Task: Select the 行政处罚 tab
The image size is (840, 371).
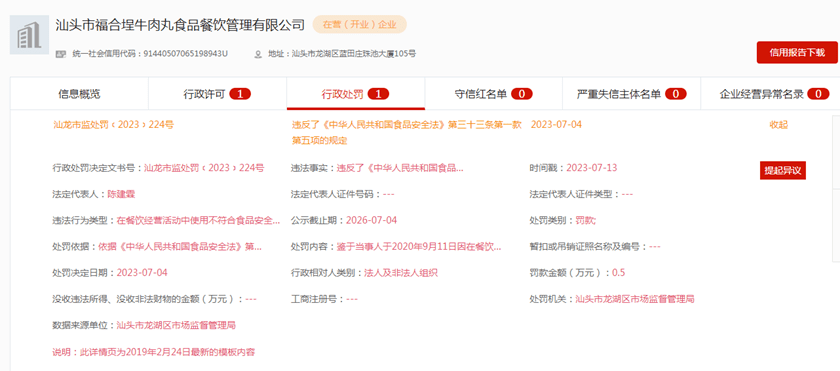Action: click(356, 94)
